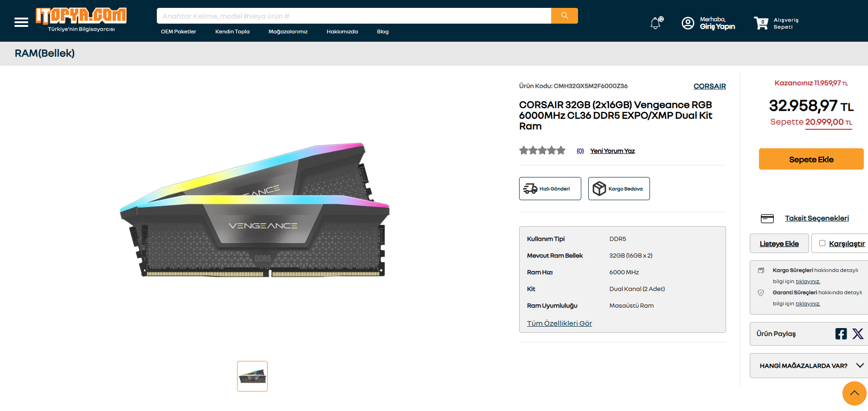The image size is (868, 411).
Task: Click the RAM(Bellek) category heading
Action: [x=45, y=53]
